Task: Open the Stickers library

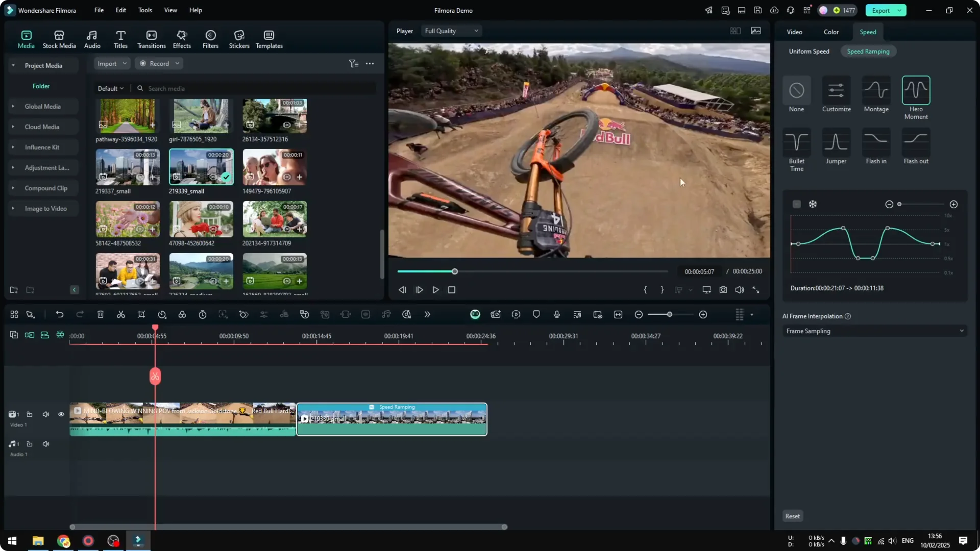Action: click(238, 38)
